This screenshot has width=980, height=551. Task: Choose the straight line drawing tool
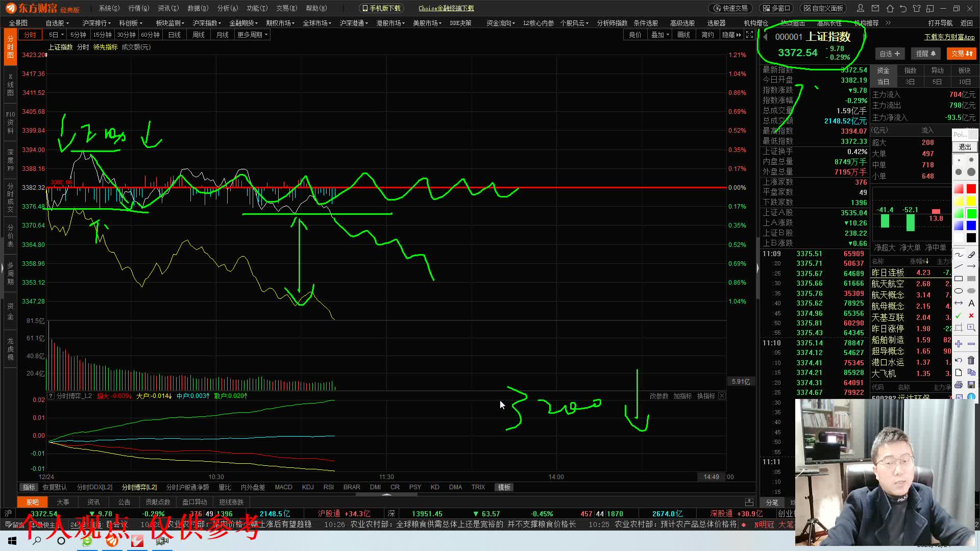click(959, 266)
